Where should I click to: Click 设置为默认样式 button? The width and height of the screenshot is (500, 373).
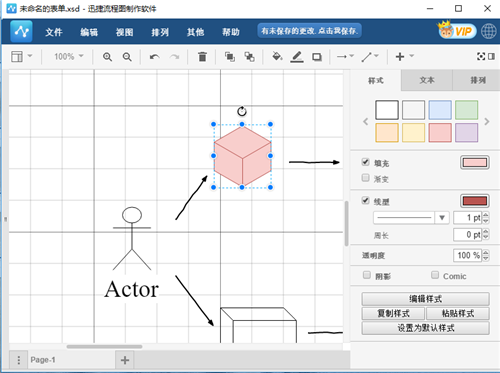[x=426, y=328]
